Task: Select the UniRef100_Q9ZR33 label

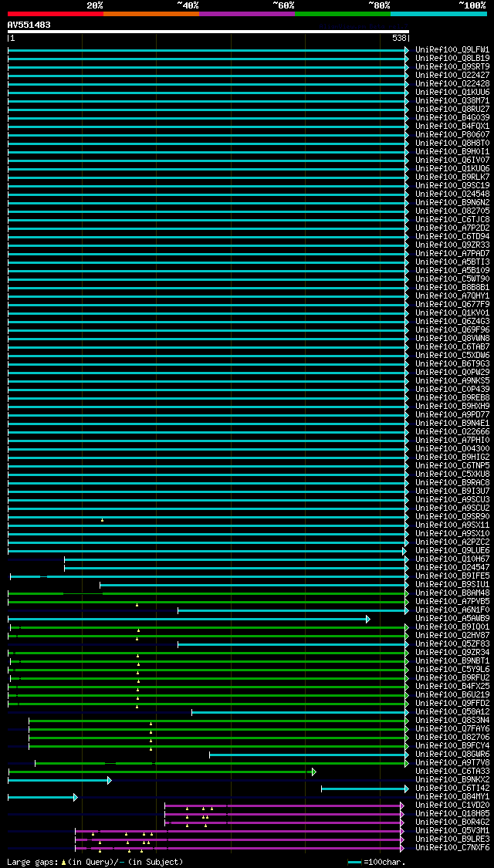Action: point(452,245)
